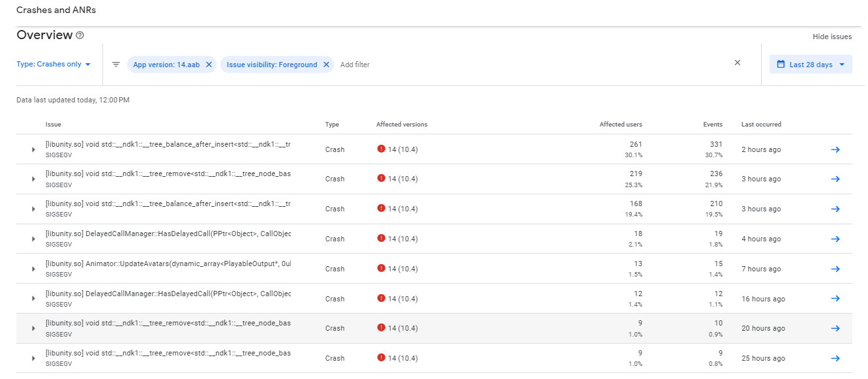Open the tree_remove crash that occurred 3 hours ago

[167, 173]
